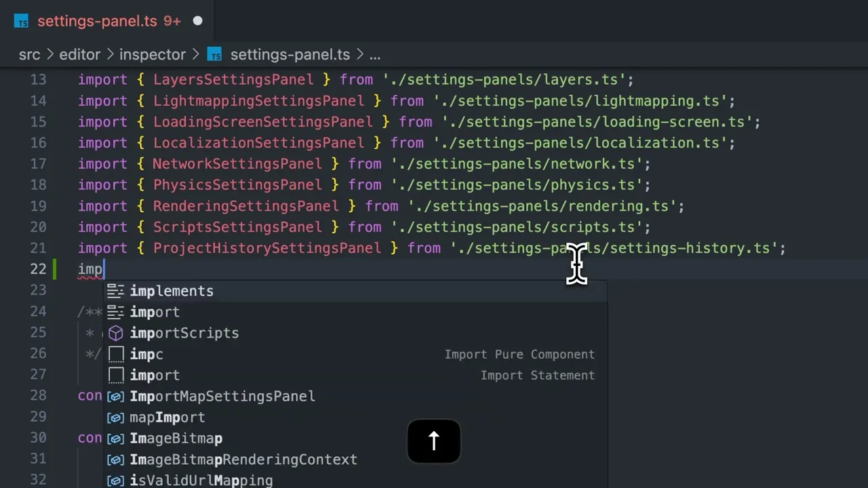Open the inspector breadcrumb segment
This screenshot has width=868, height=488.
(153, 55)
